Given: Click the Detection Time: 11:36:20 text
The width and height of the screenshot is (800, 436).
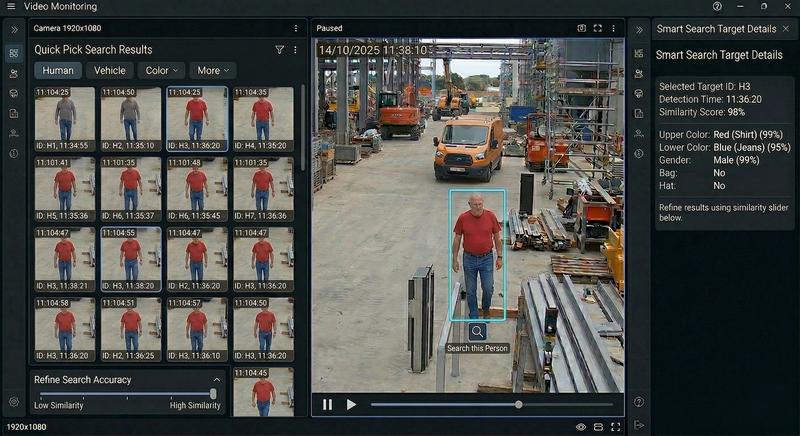Looking at the screenshot, I should 710,99.
